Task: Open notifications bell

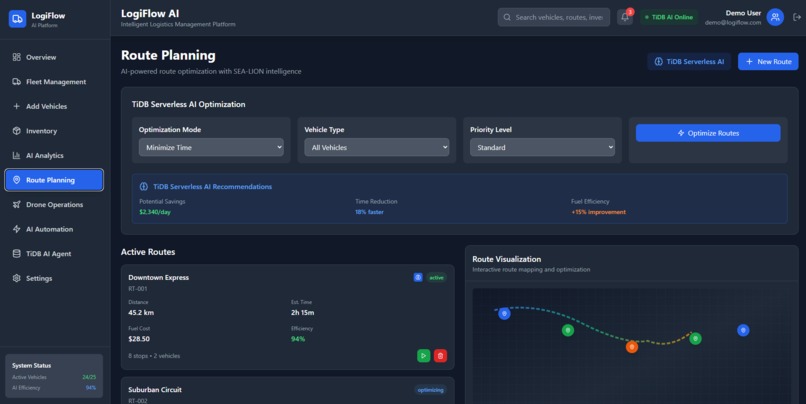Action: 625,17
